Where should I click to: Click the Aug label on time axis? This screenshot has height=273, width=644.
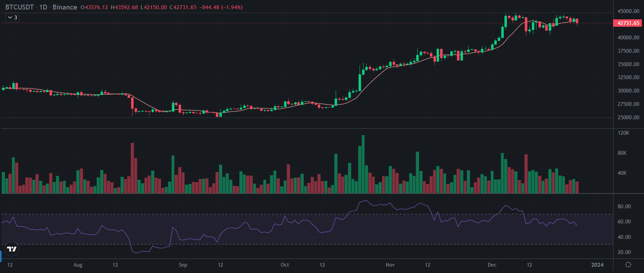(x=78, y=265)
